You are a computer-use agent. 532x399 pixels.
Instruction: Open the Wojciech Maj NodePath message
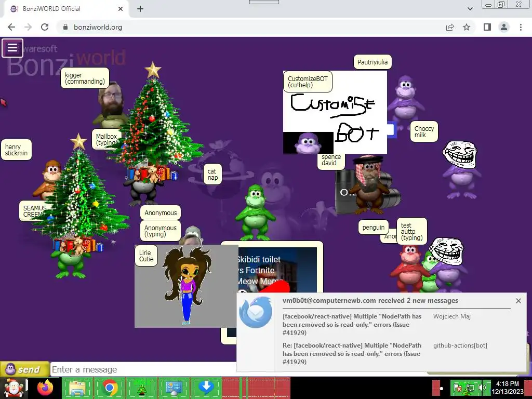pos(352,324)
